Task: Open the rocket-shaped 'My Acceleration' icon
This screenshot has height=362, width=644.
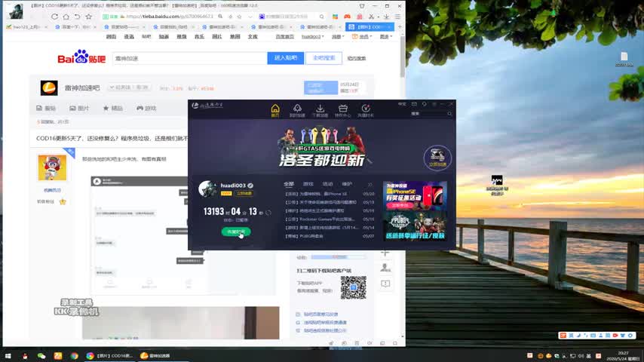Action: click(297, 110)
